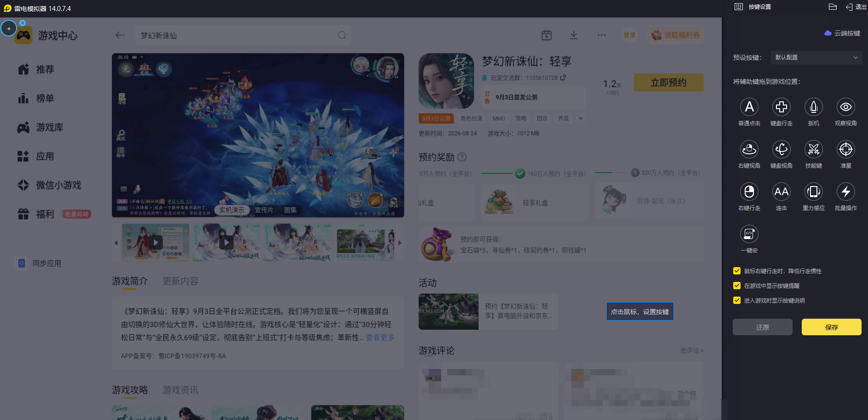Pick the 连击 AA combo icon

click(x=782, y=192)
